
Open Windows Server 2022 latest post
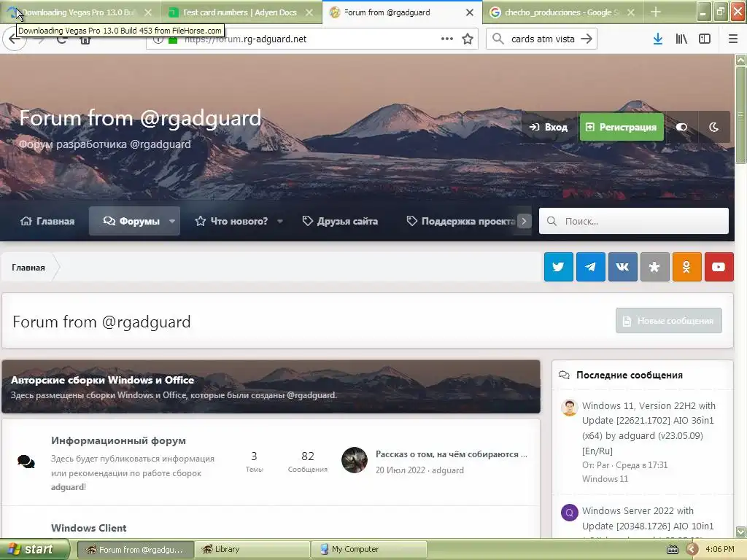pos(648,518)
